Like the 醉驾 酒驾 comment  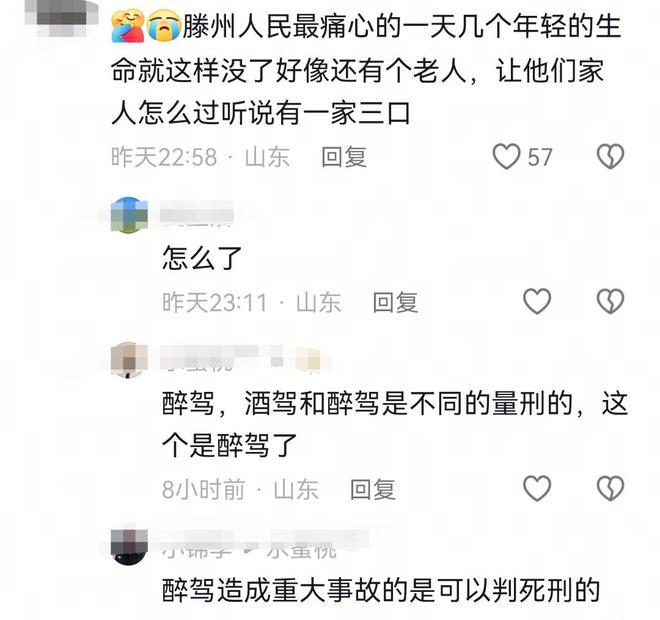tap(537, 488)
